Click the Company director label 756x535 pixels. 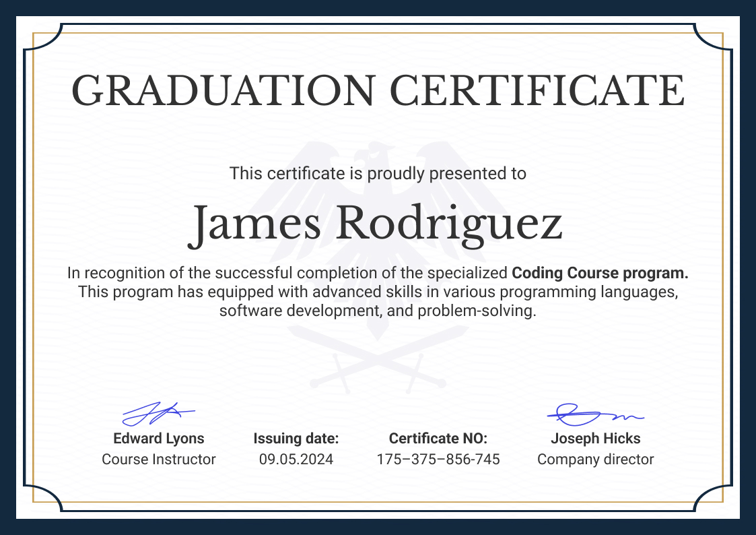coord(595,460)
